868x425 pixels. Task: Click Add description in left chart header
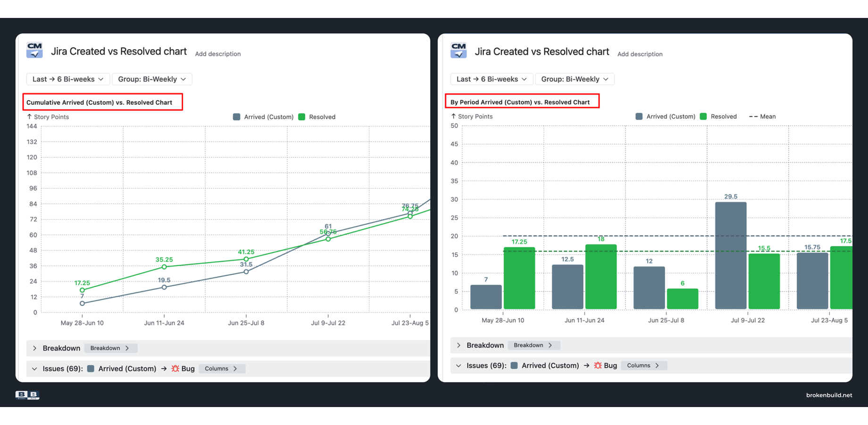pos(218,54)
